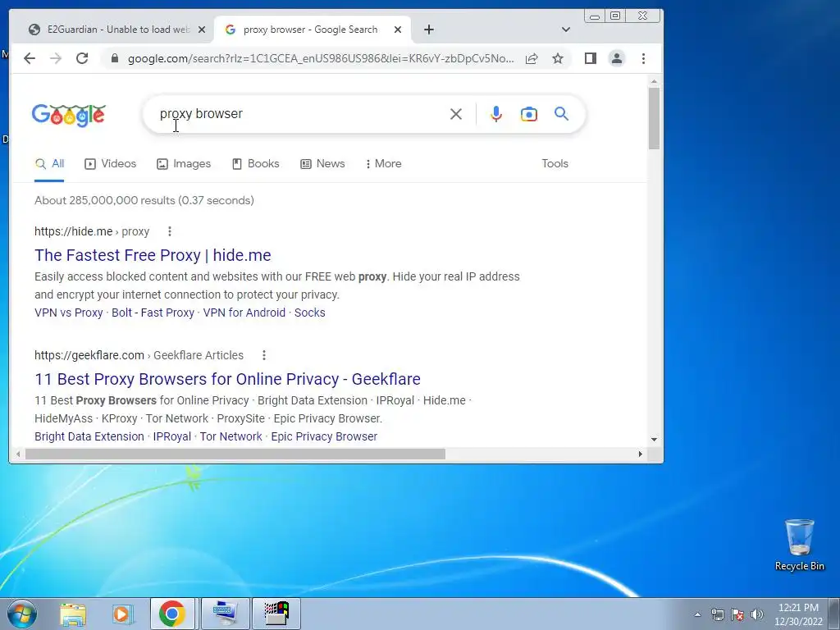Open options for the hide.me result
Image resolution: width=840 pixels, height=630 pixels.
pyautogui.click(x=169, y=231)
